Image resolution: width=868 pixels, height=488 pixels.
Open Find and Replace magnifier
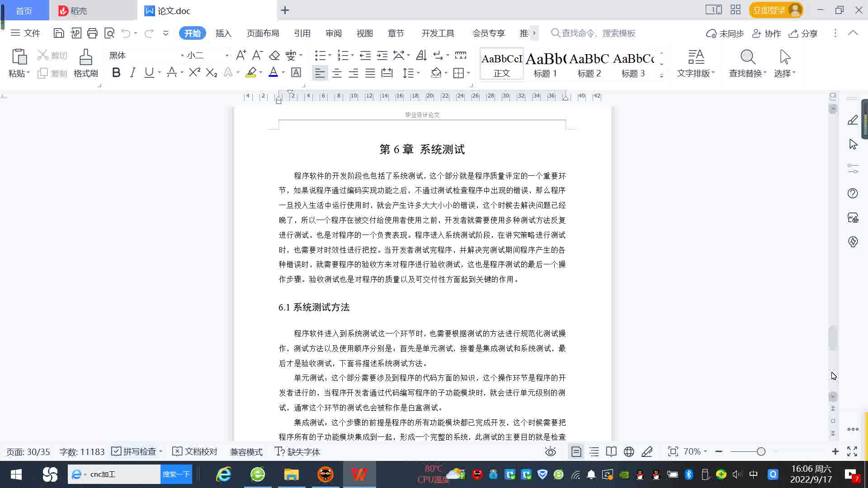tap(748, 57)
